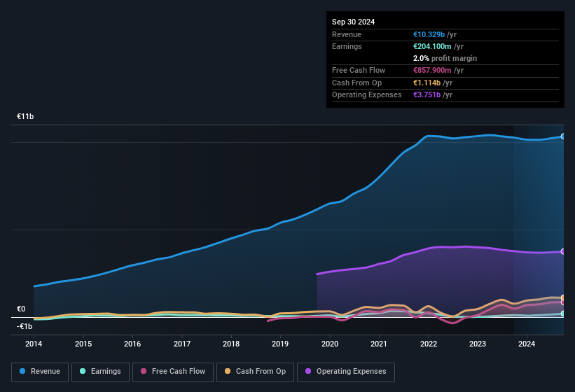Click the orange Cash From Op endpoint marker

pos(563,297)
